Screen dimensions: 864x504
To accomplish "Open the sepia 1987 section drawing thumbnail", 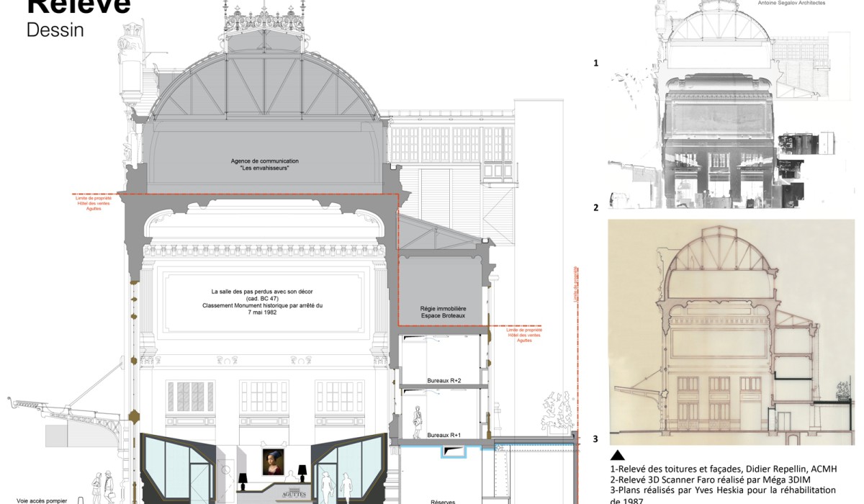I will pos(732,332).
